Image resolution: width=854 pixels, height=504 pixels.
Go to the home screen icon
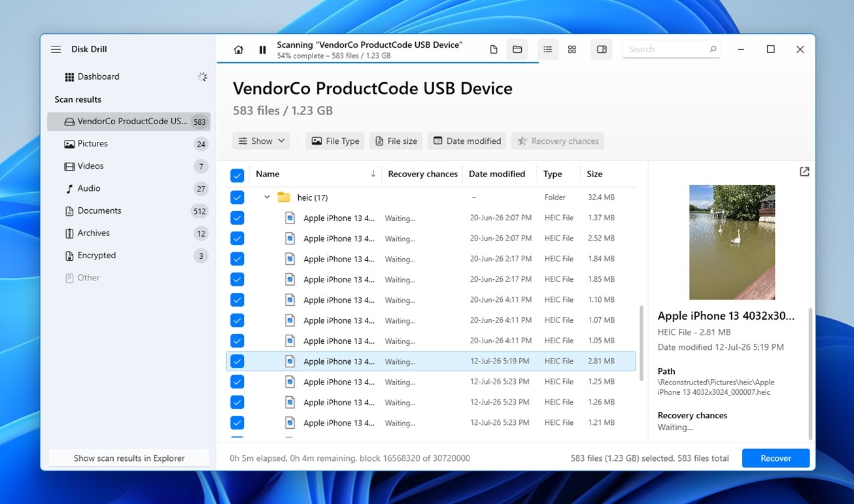click(239, 50)
